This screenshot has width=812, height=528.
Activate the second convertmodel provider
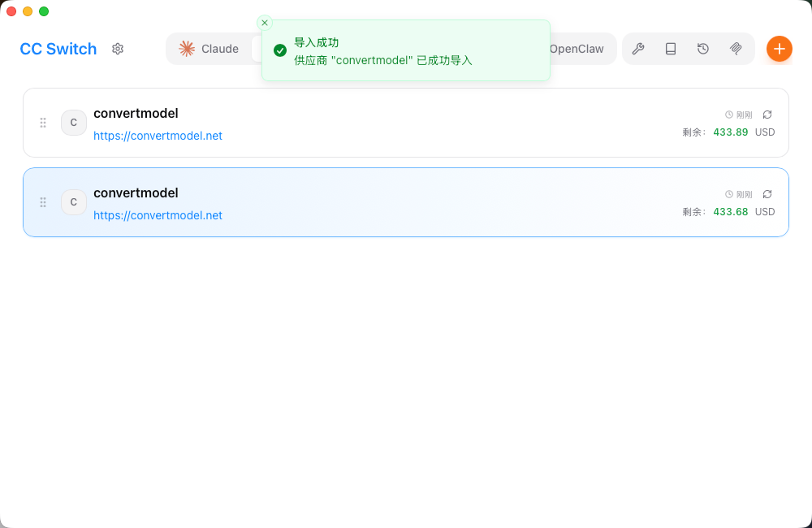pyautogui.click(x=406, y=201)
